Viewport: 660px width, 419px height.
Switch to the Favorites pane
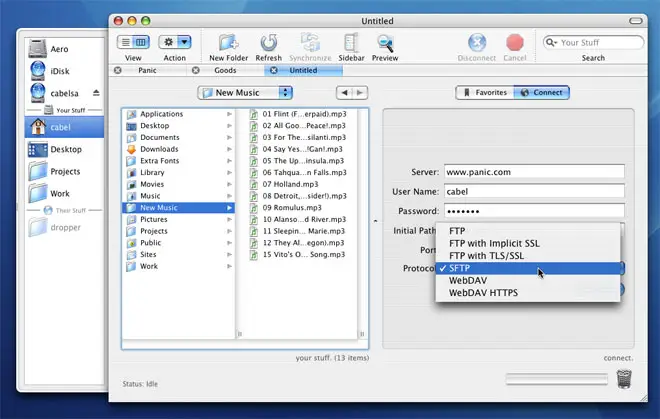(x=484, y=92)
